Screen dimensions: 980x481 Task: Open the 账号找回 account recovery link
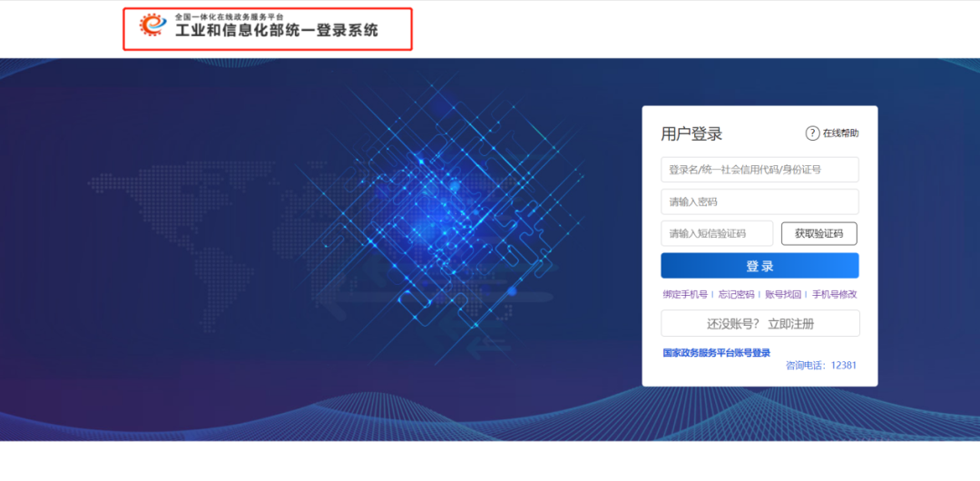click(x=783, y=294)
